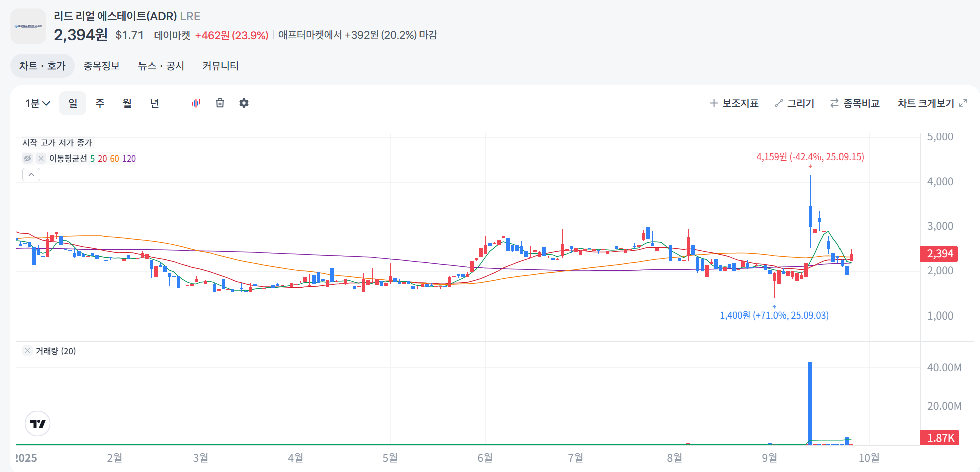Collapse the indicator legend chevron
Image resolution: width=980 pixels, height=472 pixels.
[31, 174]
